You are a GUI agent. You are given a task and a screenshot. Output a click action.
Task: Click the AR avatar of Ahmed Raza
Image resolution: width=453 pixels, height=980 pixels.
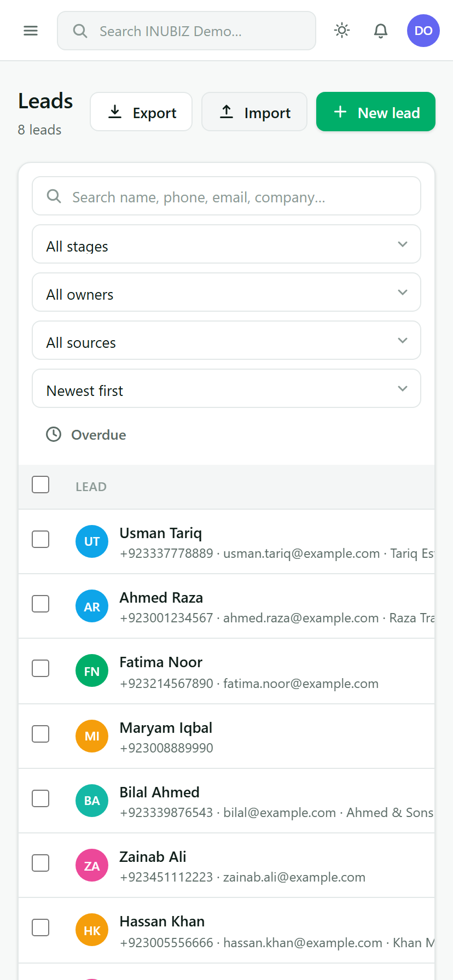click(x=92, y=606)
